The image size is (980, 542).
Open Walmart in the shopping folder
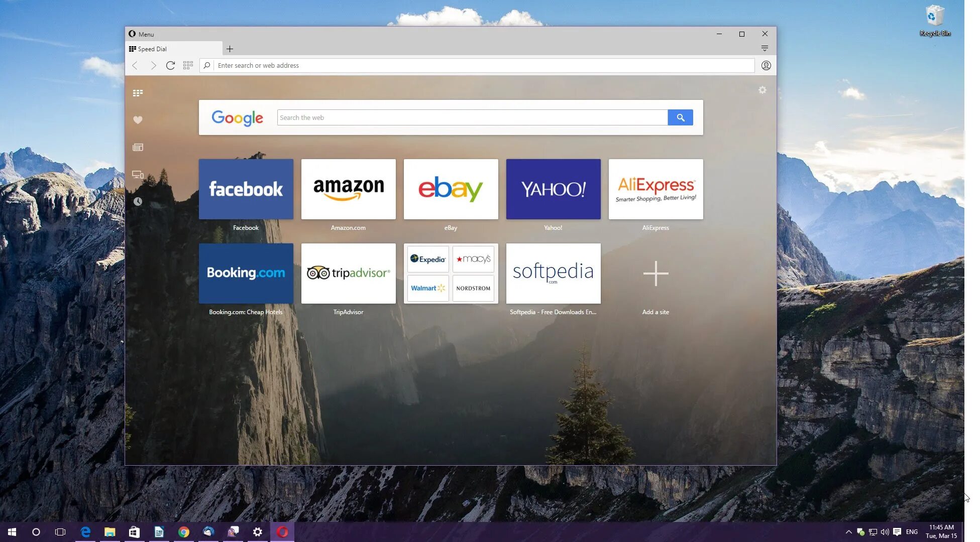428,288
